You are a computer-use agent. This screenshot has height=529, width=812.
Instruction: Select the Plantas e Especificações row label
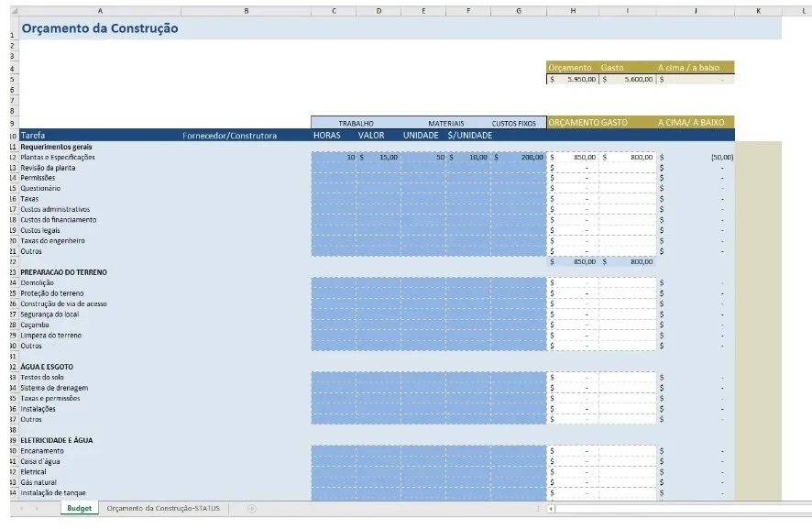58,157
